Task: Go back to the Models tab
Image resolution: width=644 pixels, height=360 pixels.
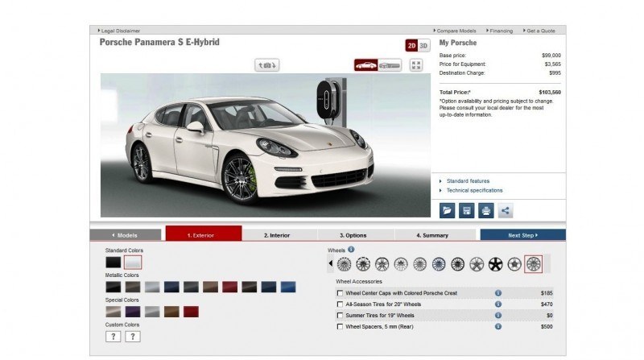Action: [126, 235]
